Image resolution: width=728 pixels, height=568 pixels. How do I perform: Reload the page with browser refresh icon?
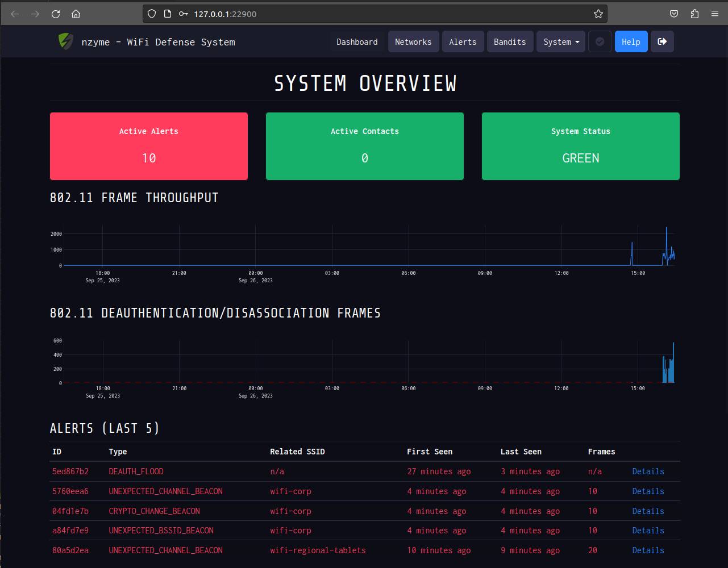tap(56, 14)
